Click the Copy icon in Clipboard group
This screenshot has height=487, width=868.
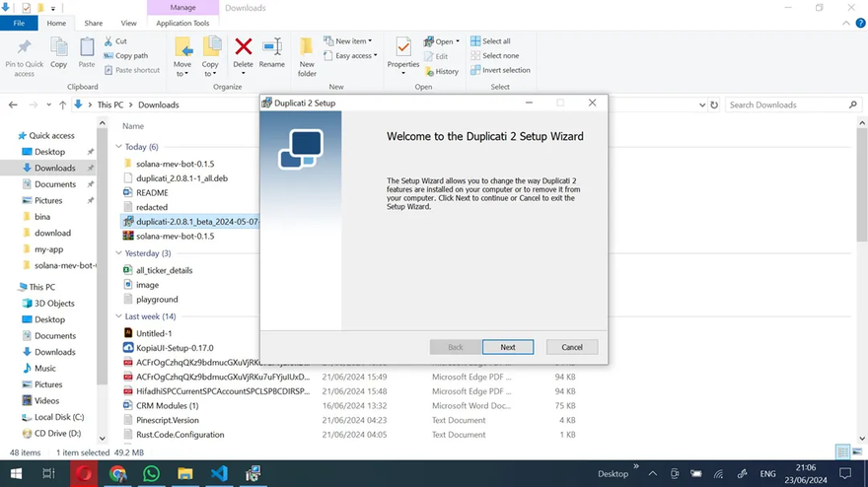pos(59,52)
